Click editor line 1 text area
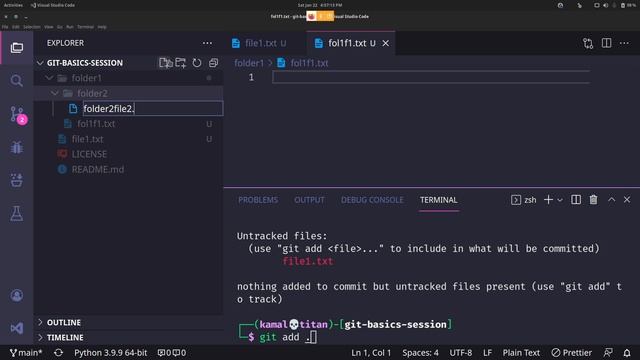The width and height of the screenshot is (640, 360). (431, 77)
